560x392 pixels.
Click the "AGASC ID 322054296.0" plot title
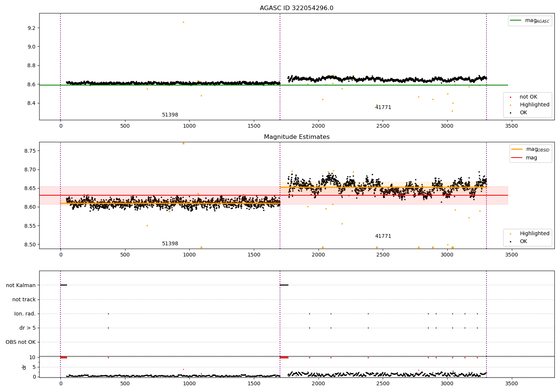click(296, 8)
